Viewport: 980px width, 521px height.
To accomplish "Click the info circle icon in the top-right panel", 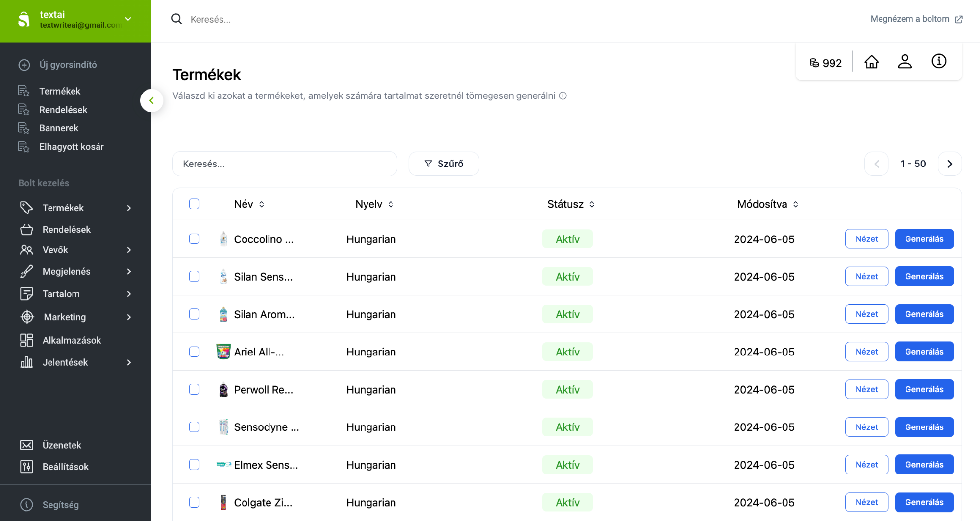I will point(939,61).
